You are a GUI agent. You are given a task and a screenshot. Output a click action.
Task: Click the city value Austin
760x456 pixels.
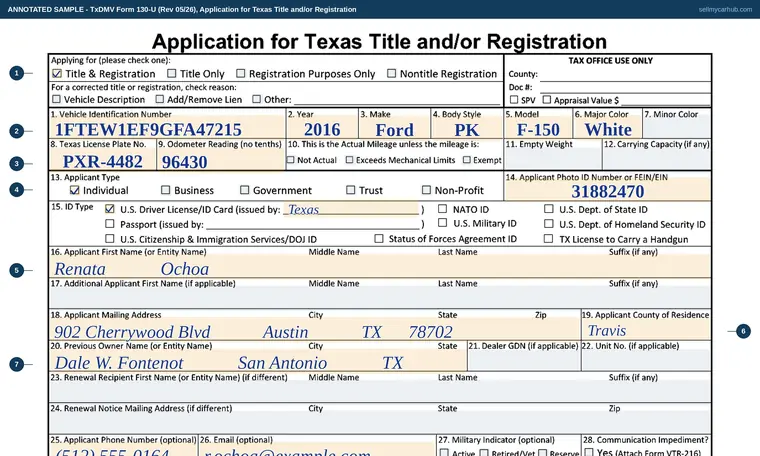click(285, 332)
